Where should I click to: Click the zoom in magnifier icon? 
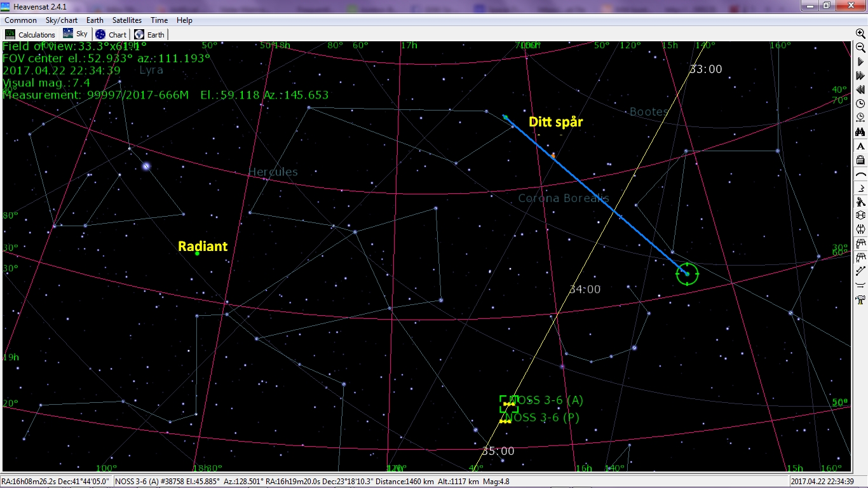click(x=861, y=34)
